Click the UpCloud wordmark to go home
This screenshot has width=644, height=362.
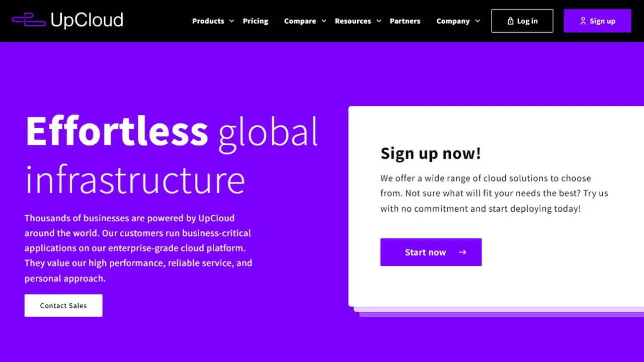tap(87, 20)
